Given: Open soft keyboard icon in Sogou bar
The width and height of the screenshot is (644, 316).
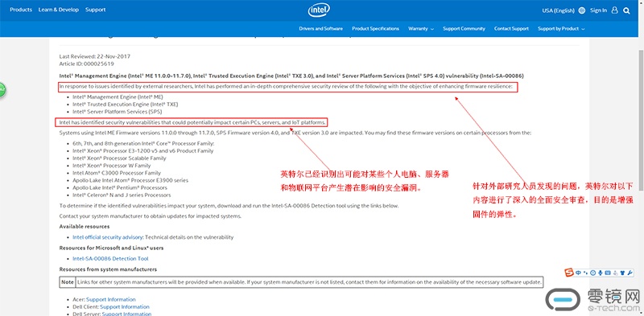Looking at the screenshot, I should (x=608, y=273).
